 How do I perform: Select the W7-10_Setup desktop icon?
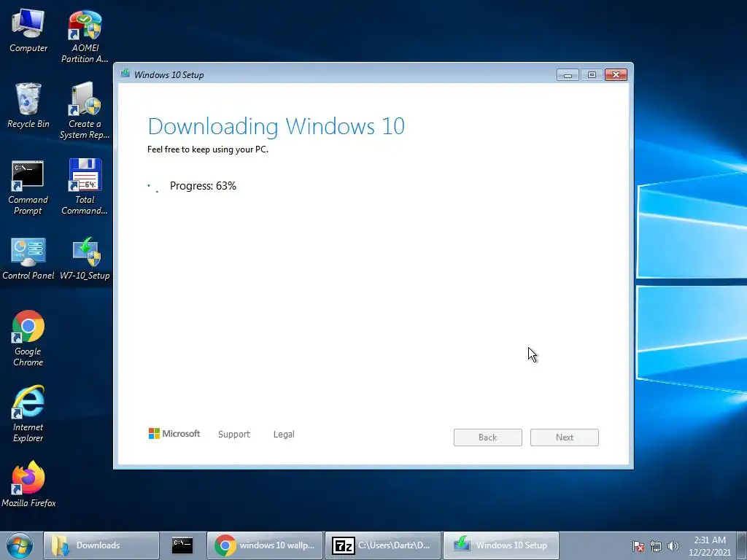(x=85, y=258)
